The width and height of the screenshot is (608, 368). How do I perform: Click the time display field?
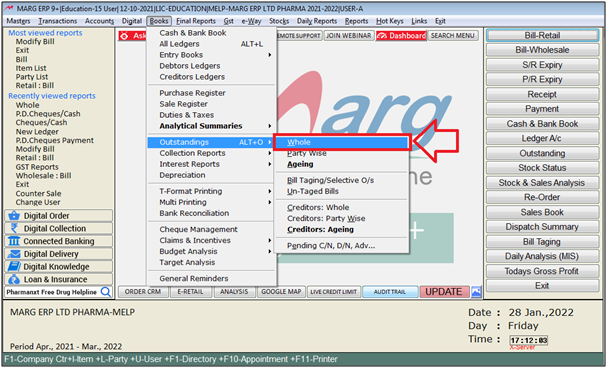click(529, 340)
